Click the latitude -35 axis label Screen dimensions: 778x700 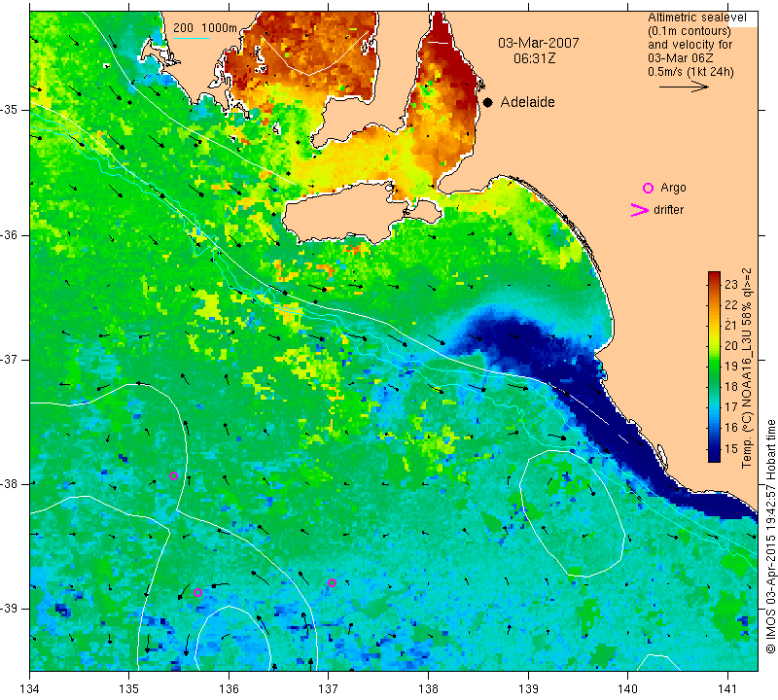tap(10, 110)
